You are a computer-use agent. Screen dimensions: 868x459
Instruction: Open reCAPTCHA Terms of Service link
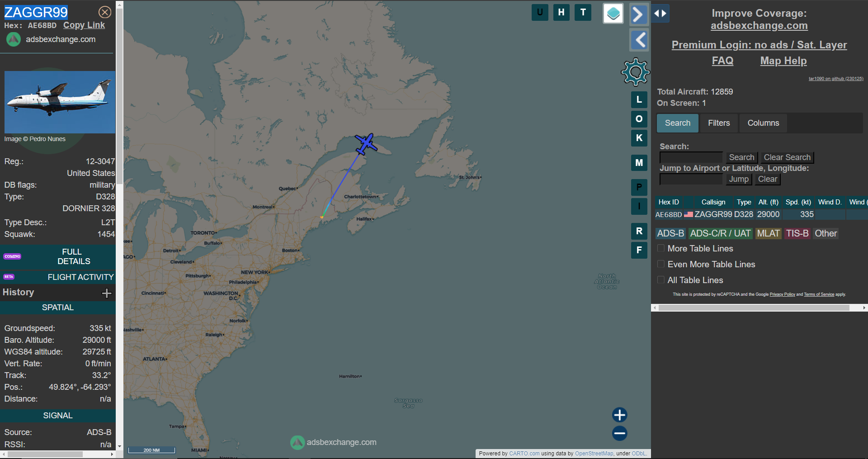(819, 294)
